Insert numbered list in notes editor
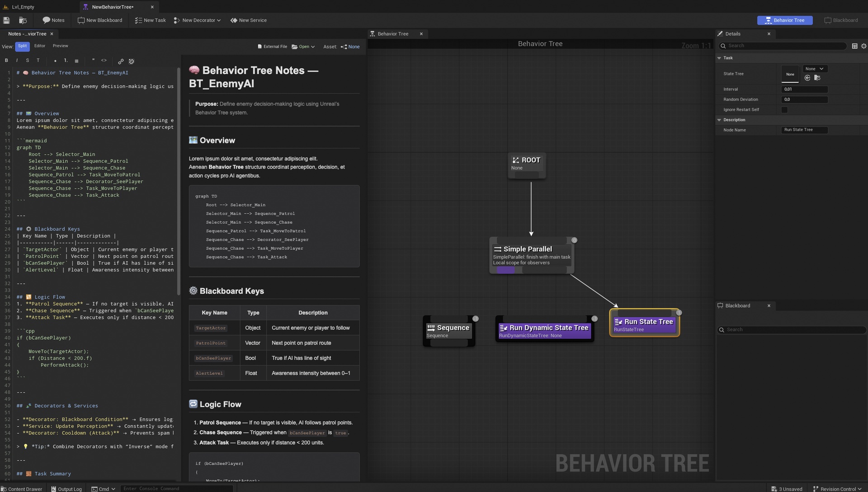 tap(66, 61)
